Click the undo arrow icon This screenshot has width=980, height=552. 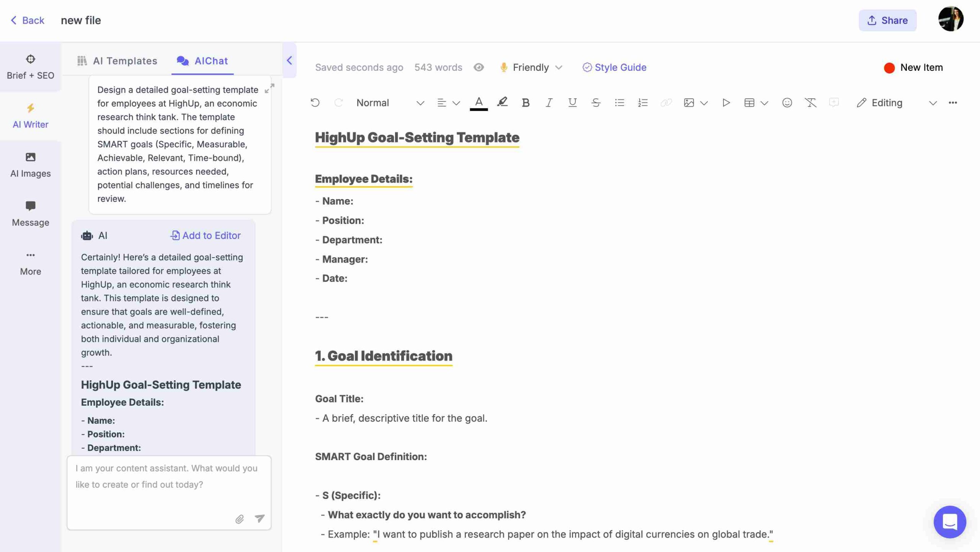[x=315, y=103]
